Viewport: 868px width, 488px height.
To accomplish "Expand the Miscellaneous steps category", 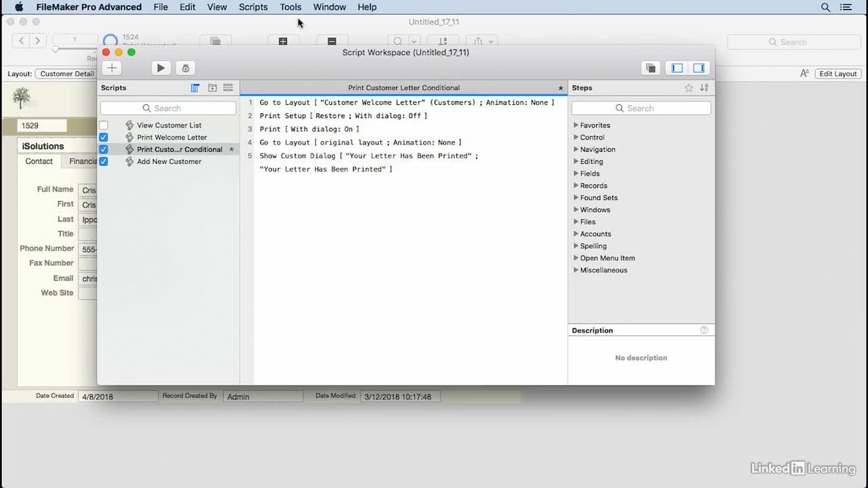I will click(x=576, y=270).
